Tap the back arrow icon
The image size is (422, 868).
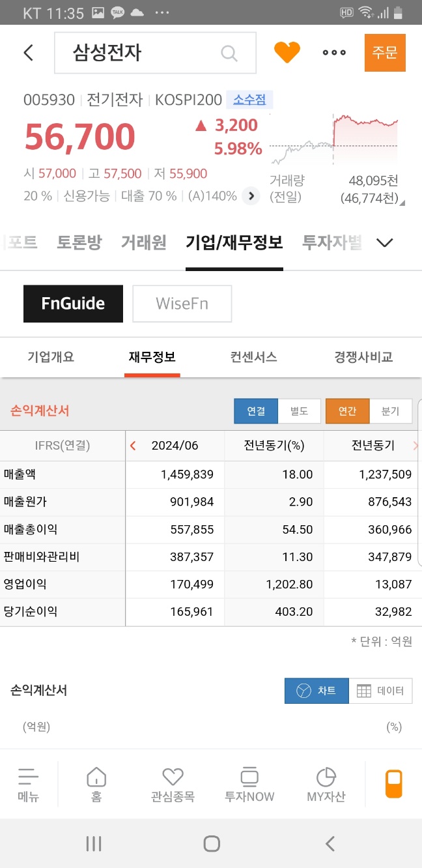point(28,53)
